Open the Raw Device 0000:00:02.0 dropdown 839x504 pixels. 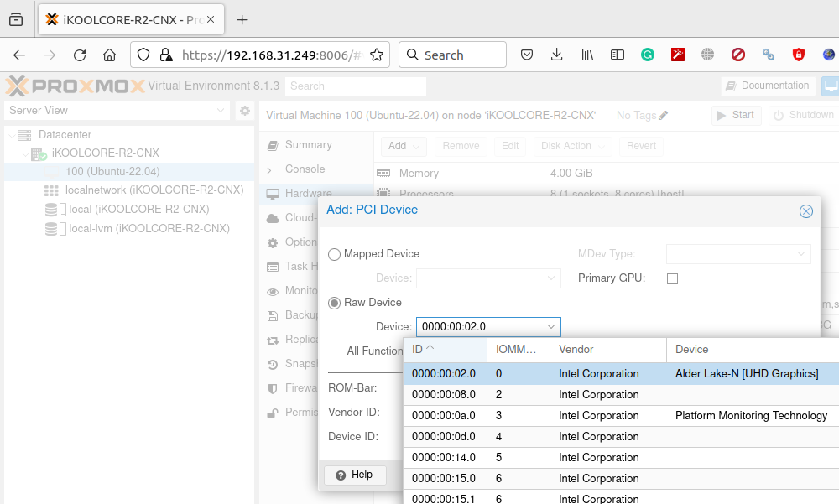click(x=550, y=326)
